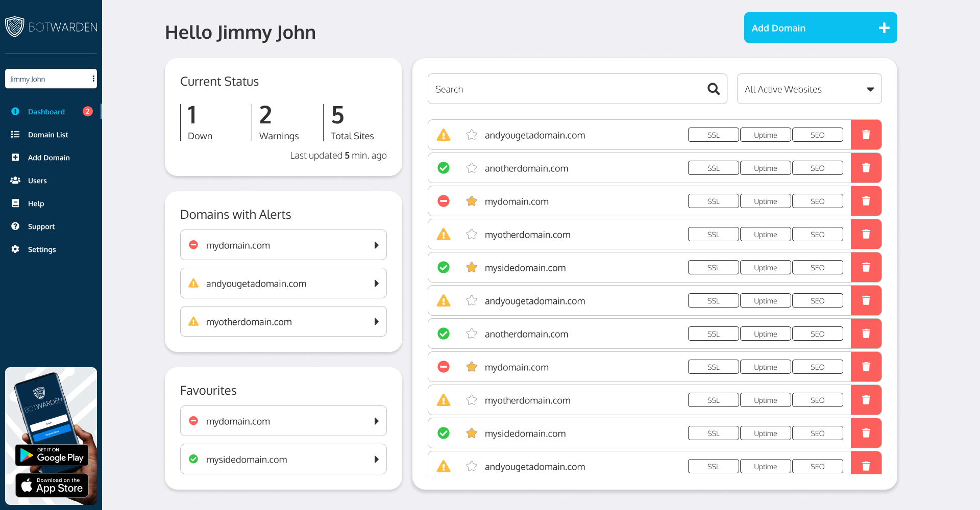Open Settings gear in the sidebar
This screenshot has width=980, height=510.
click(x=15, y=249)
